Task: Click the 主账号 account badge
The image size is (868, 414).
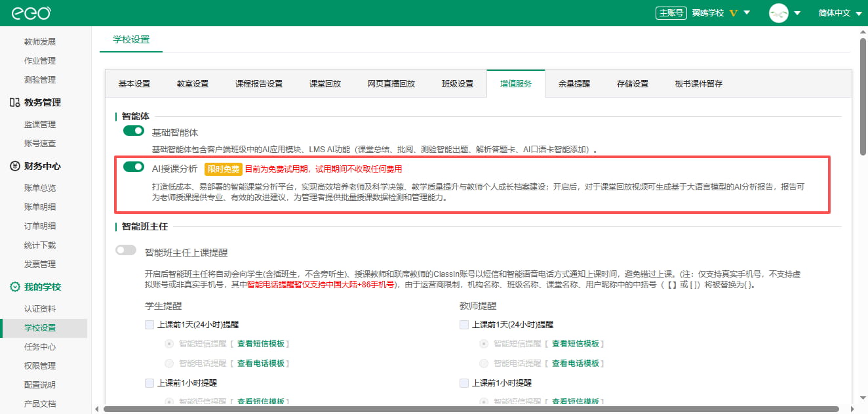Action: pos(671,13)
